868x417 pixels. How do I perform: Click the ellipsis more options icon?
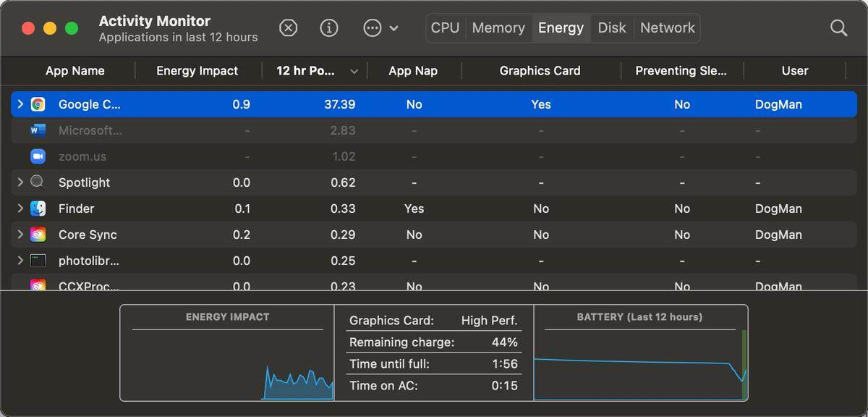tap(372, 28)
